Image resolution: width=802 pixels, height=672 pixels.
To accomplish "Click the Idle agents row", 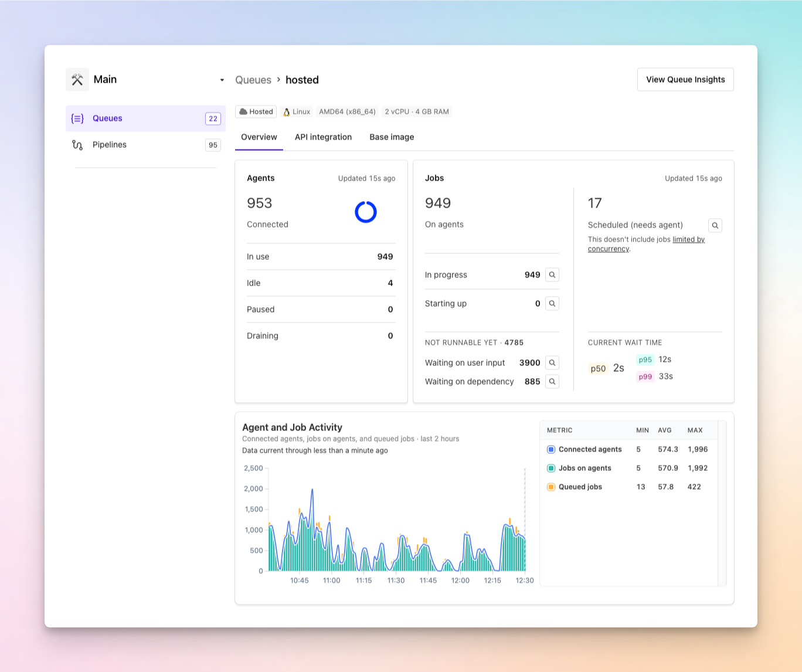I will point(321,283).
